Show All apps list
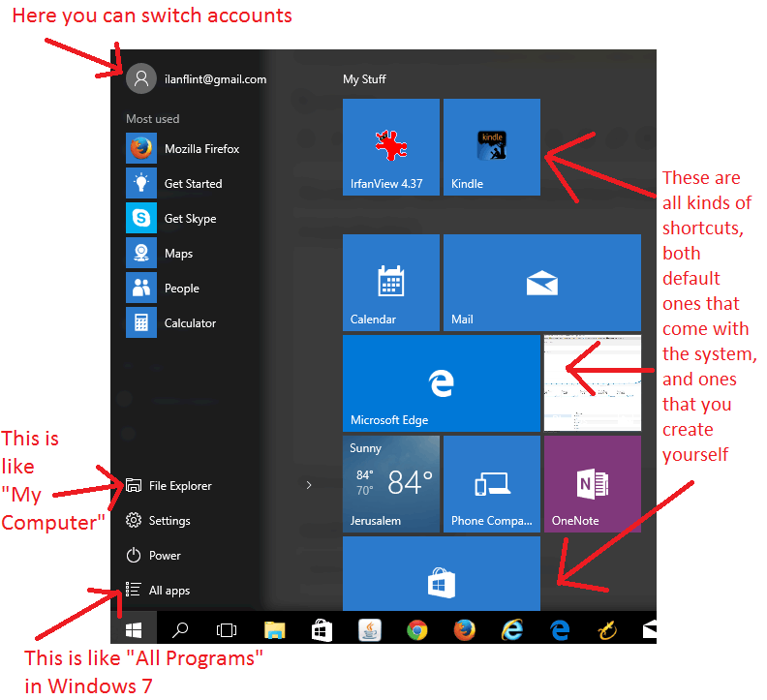767x700 pixels. pyautogui.click(x=158, y=590)
